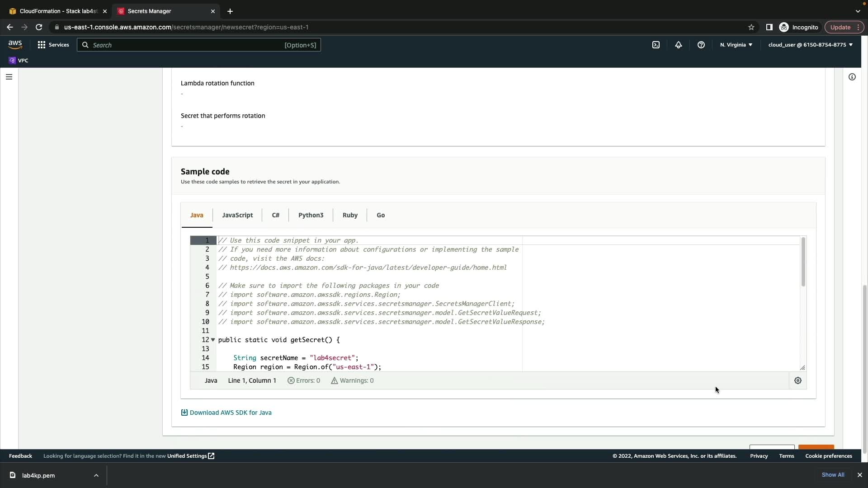Viewport: 868px width, 488px height.
Task: Open the Services grid menu
Action: pos(53,45)
